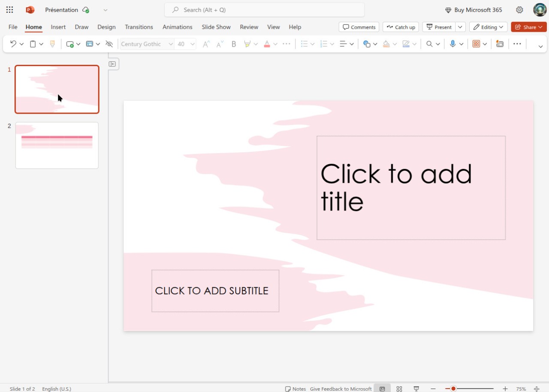This screenshot has width=549, height=392.
Task: Click the Hide Slide crossed-eye icon
Action: point(109,44)
